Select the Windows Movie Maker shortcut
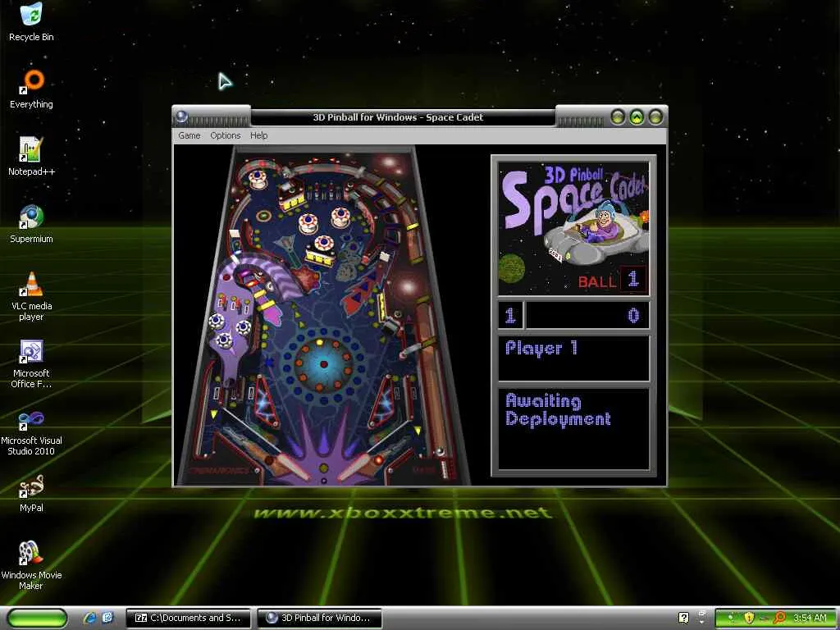Viewport: 840px width, 630px height. 31,566
